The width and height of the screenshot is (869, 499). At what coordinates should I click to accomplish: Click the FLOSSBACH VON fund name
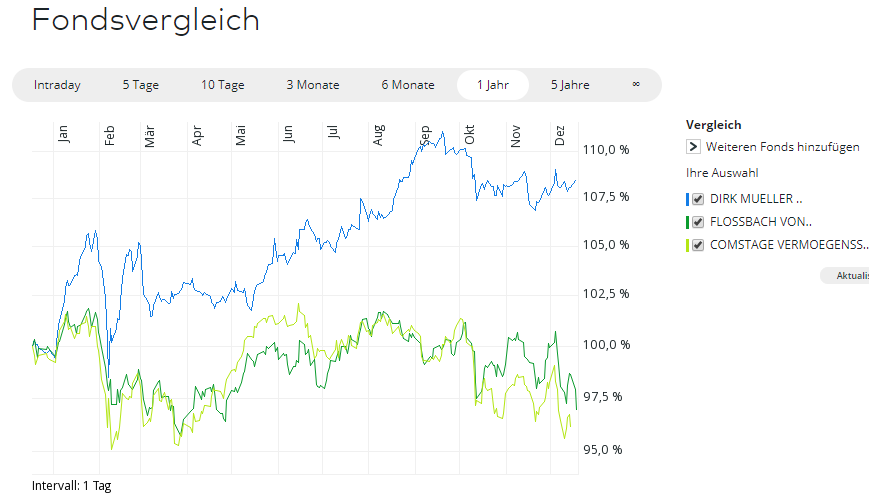pos(760,222)
